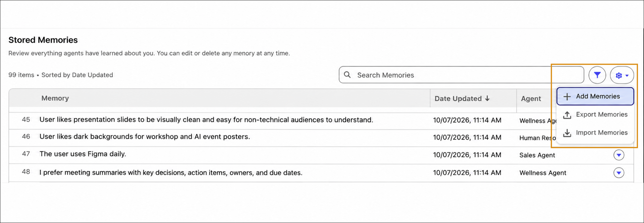Expand row 48 actions dropdown arrow
The image size is (644, 223).
click(x=619, y=173)
